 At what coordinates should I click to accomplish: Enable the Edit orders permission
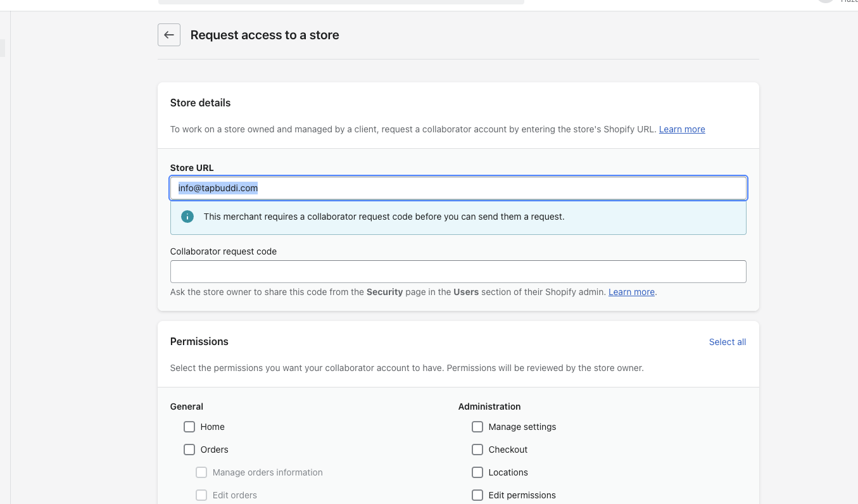tap(201, 495)
